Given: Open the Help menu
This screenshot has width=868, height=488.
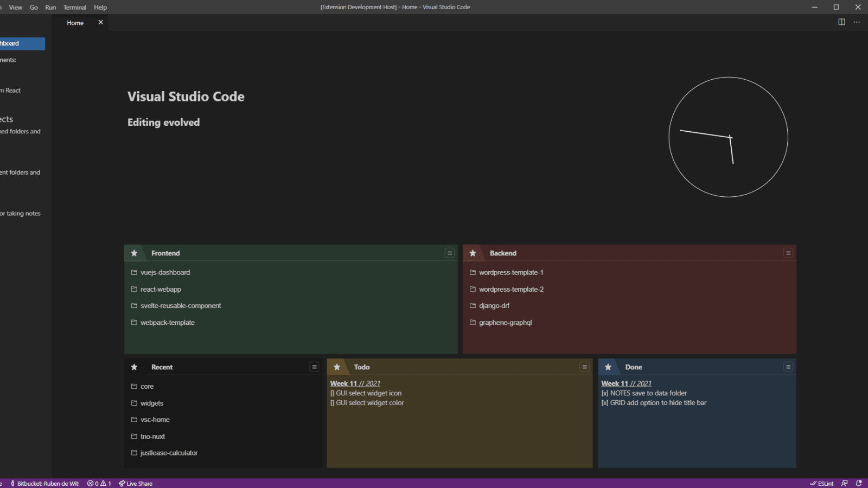Looking at the screenshot, I should point(100,8).
